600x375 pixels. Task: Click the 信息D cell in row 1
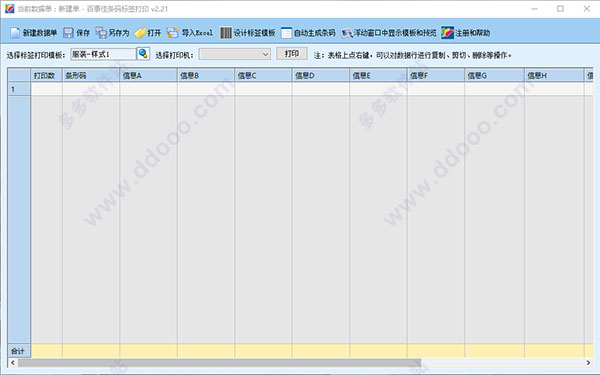tap(321, 89)
